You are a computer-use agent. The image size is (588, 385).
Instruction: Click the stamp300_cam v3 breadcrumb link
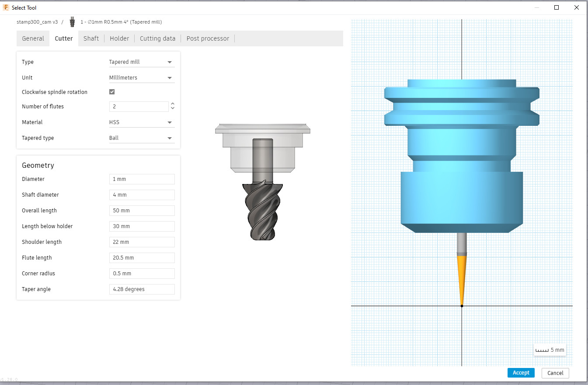click(x=37, y=22)
